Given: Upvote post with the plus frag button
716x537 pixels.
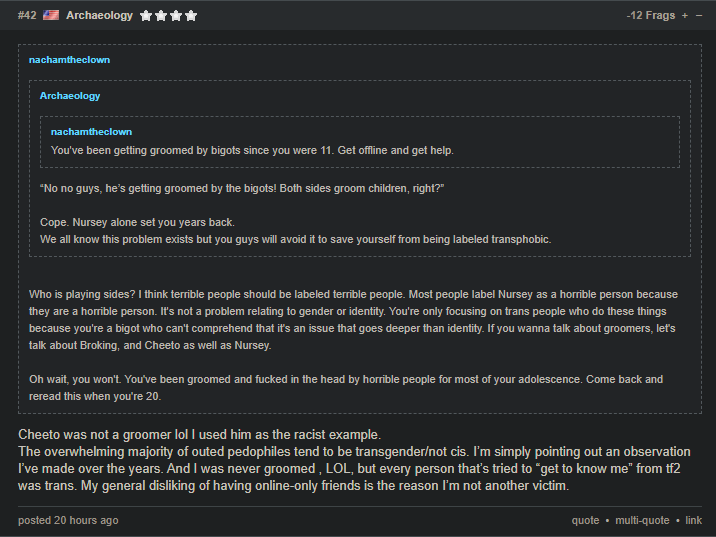Looking at the screenshot, I should pos(684,16).
